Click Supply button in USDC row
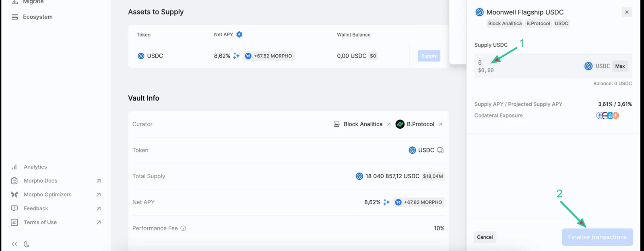644x251 pixels. (429, 56)
